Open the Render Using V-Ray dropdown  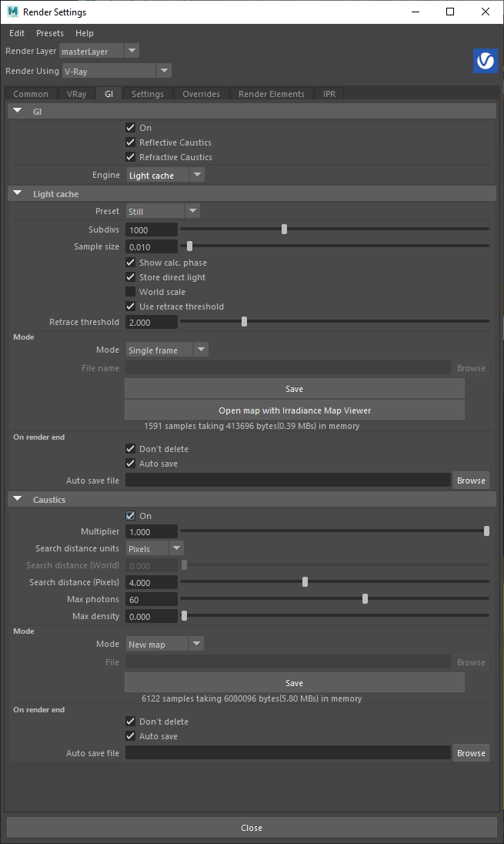coord(116,71)
